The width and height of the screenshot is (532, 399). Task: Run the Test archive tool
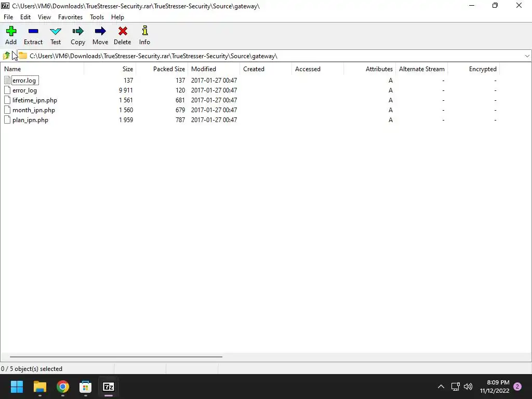click(x=55, y=32)
